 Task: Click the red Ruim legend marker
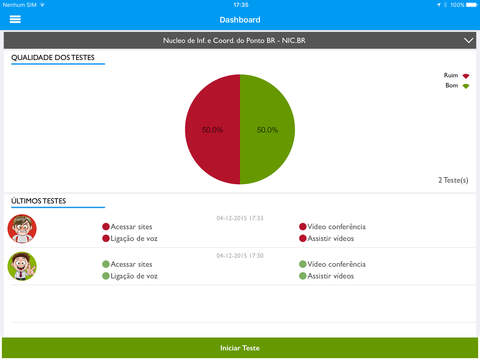(x=466, y=76)
